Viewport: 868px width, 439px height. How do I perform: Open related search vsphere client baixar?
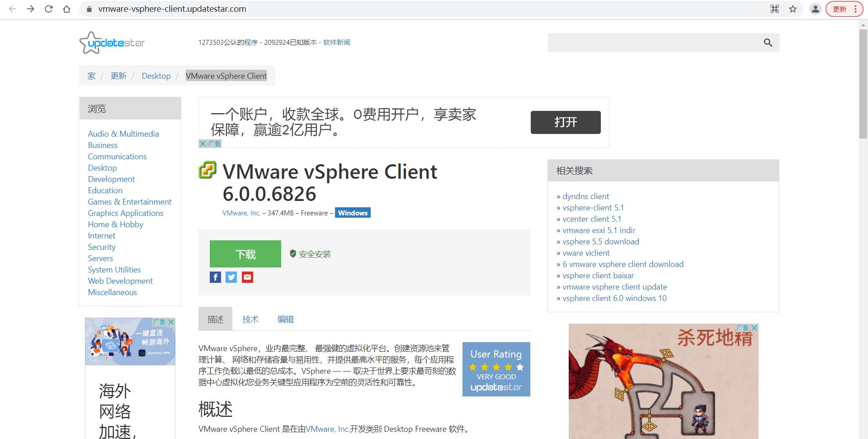[x=598, y=276]
